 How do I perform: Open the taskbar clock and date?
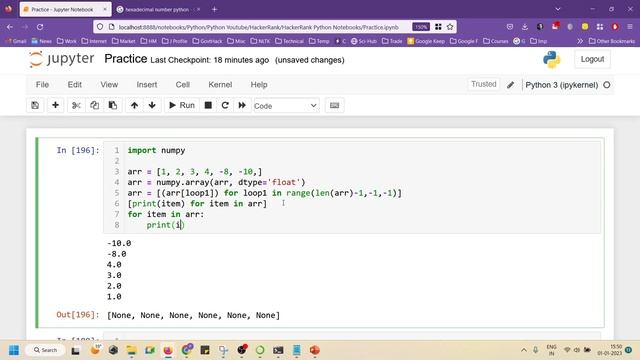[x=609, y=350]
